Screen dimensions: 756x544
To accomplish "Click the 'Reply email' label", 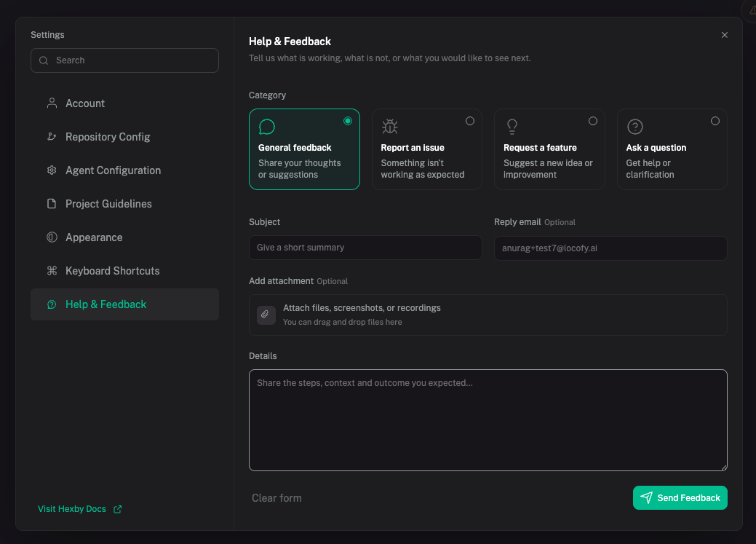I will 517,222.
